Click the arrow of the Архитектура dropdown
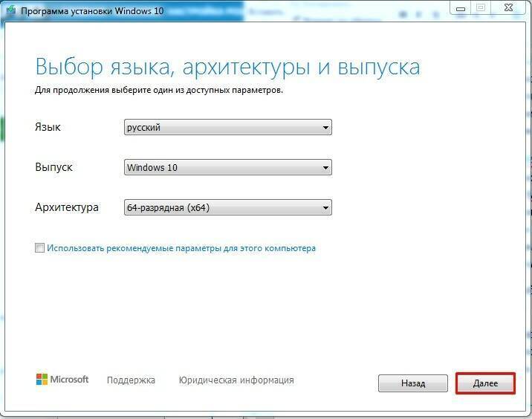Viewport: 532px width, 419px height. coord(325,208)
